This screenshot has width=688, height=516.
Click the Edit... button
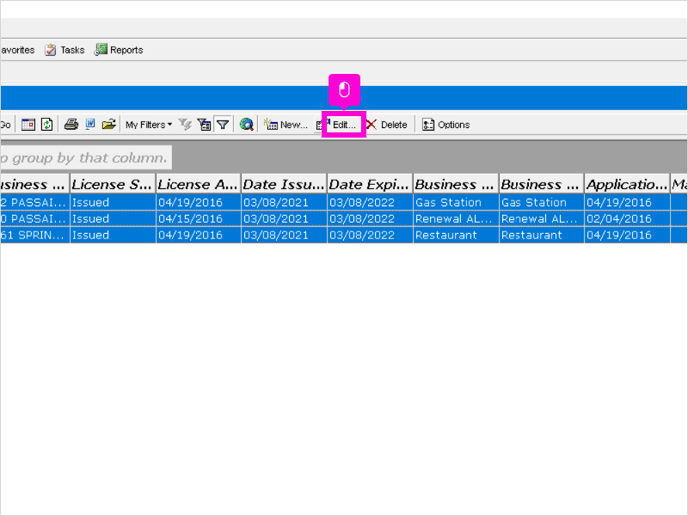tap(344, 125)
